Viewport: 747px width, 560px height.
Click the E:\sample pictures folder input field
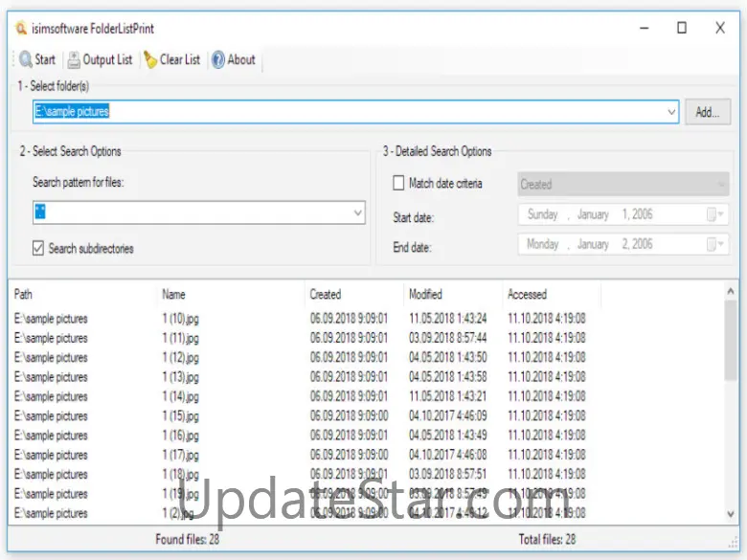355,112
